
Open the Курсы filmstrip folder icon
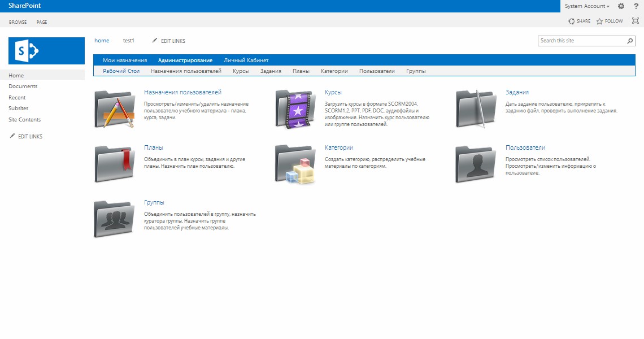pyautogui.click(x=295, y=109)
